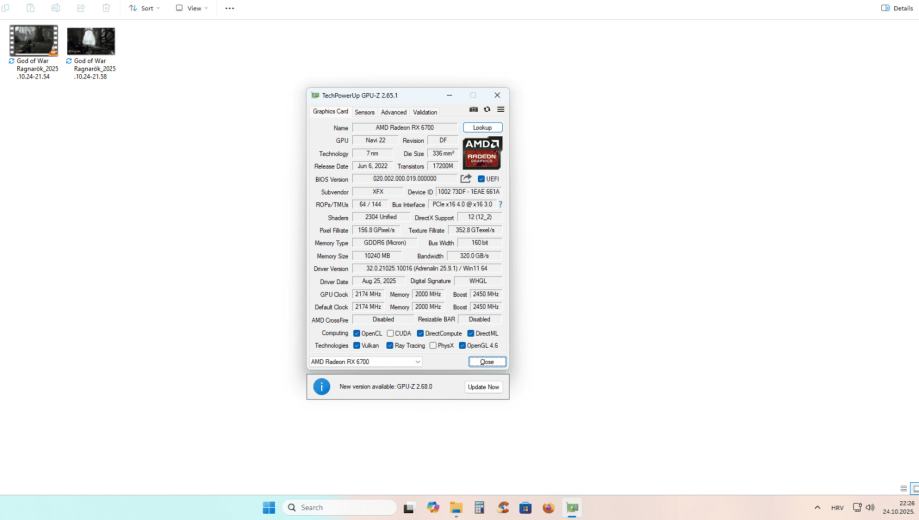Viewport: 919px width, 520px height.
Task: Toggle the UEFI checkbox
Action: [481, 179]
